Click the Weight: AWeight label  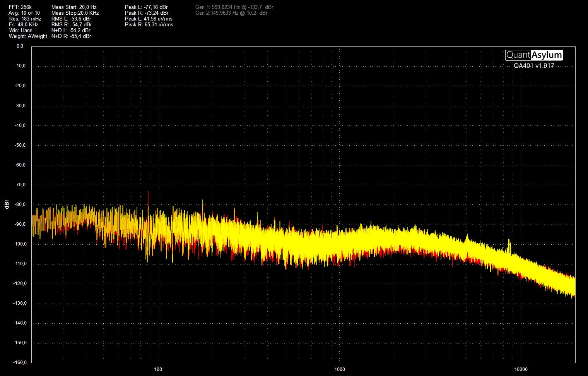click(28, 36)
